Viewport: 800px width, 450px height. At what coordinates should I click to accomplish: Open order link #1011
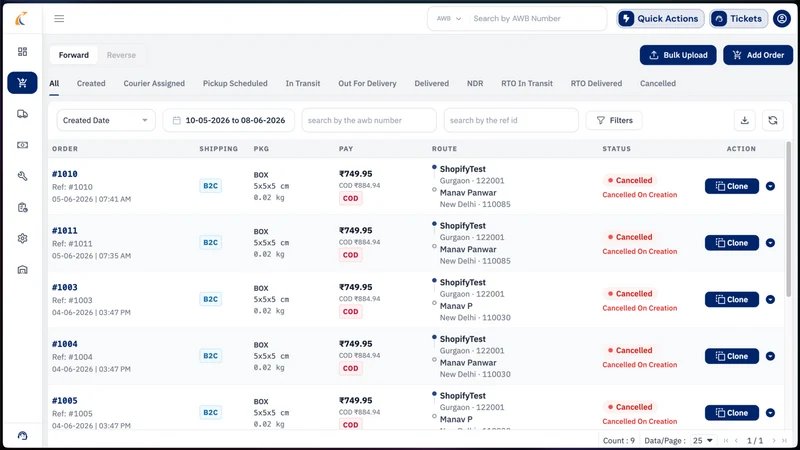(65, 231)
